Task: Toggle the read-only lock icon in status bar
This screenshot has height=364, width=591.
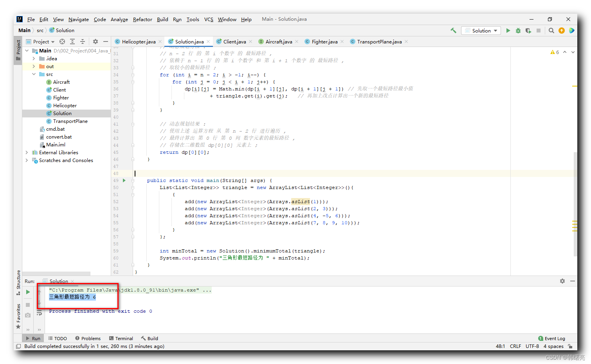Action: [570, 346]
